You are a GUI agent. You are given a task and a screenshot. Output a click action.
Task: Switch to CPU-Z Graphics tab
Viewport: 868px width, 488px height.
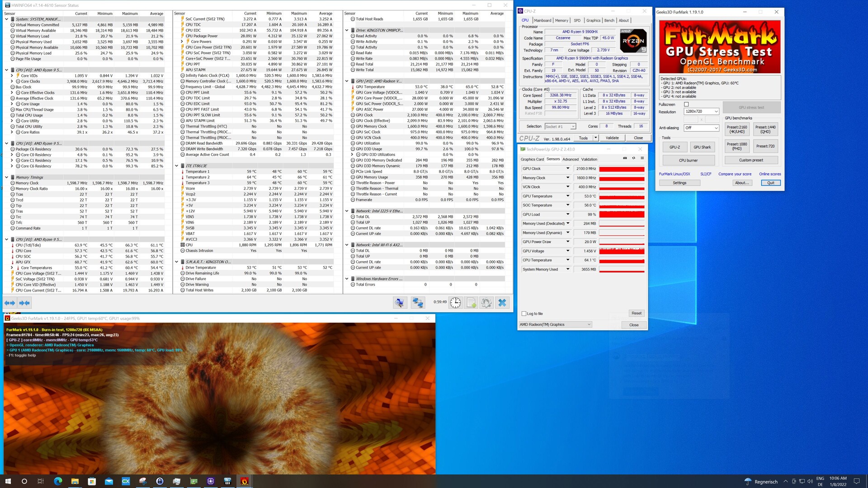(593, 20)
